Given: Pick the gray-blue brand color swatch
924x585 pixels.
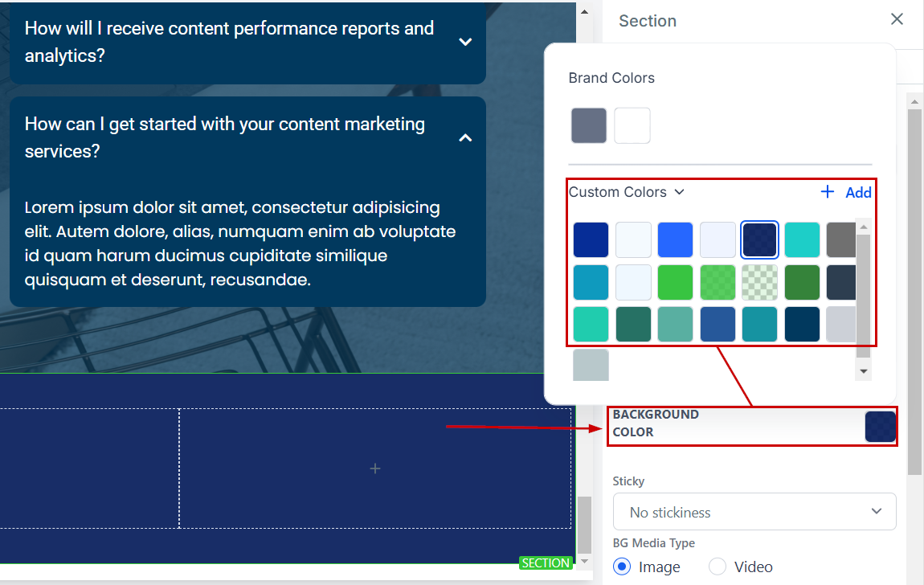Looking at the screenshot, I should [x=588, y=126].
